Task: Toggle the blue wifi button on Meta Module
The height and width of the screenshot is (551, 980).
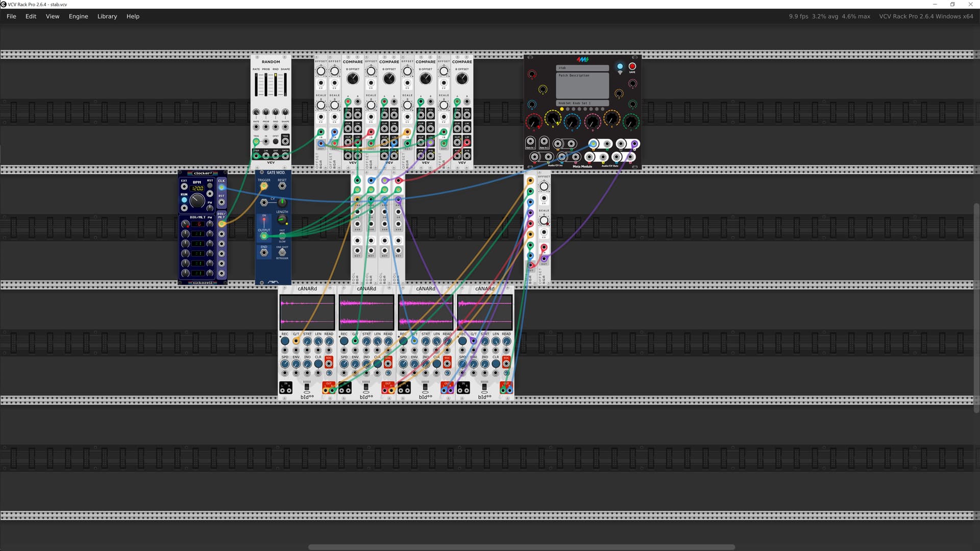Action: click(620, 66)
